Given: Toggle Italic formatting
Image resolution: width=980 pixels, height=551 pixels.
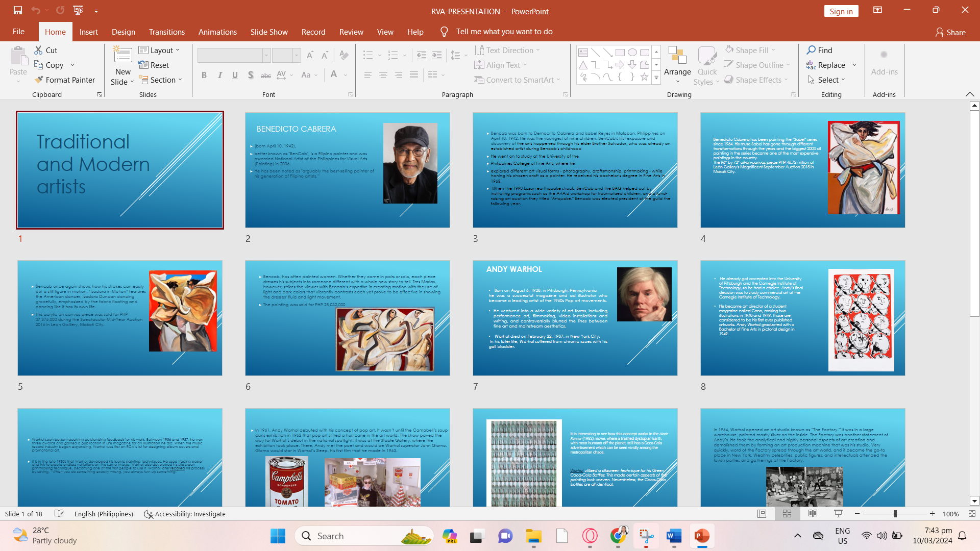Looking at the screenshot, I should point(219,75).
